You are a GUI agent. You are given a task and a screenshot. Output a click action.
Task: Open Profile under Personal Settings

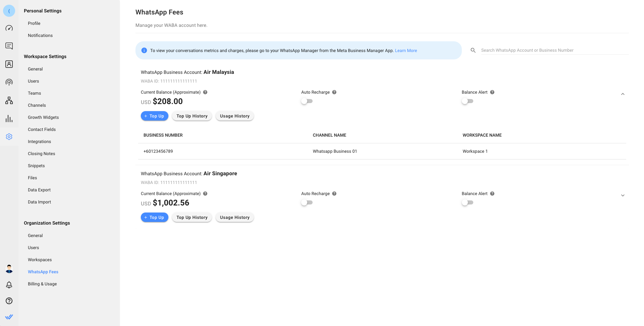(34, 24)
